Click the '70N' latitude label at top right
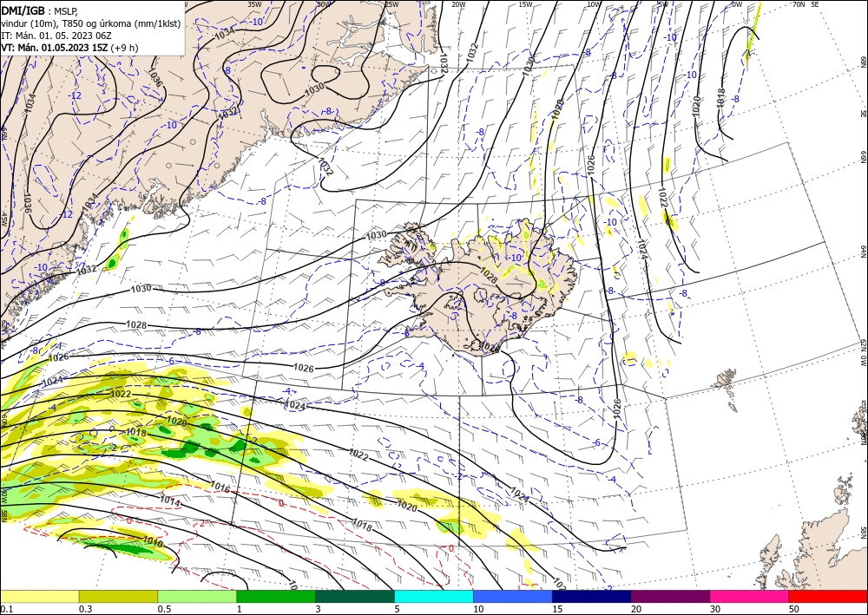868x615 pixels. 799,4
